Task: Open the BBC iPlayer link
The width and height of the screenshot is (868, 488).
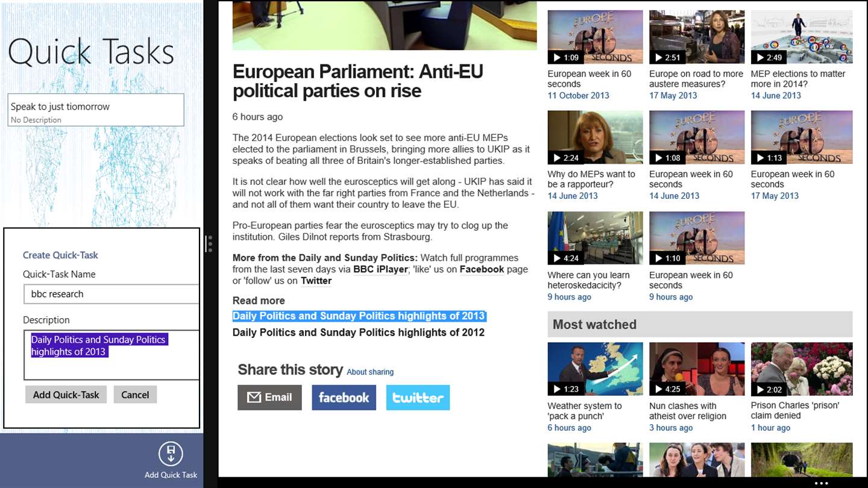Action: (x=380, y=269)
